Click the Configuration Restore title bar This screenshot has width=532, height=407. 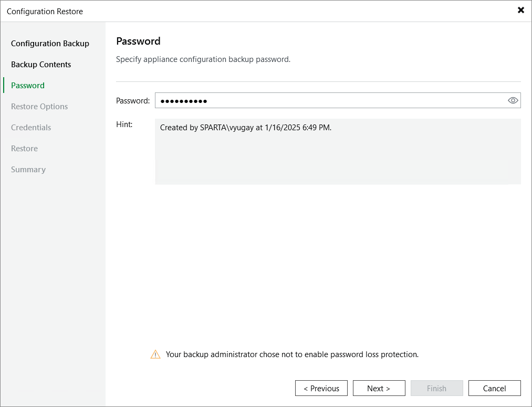point(46,11)
